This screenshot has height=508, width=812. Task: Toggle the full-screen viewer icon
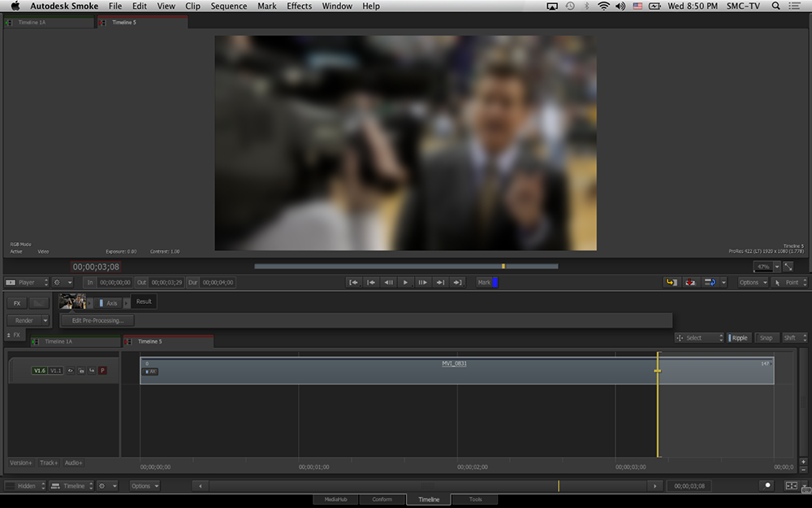coord(788,267)
